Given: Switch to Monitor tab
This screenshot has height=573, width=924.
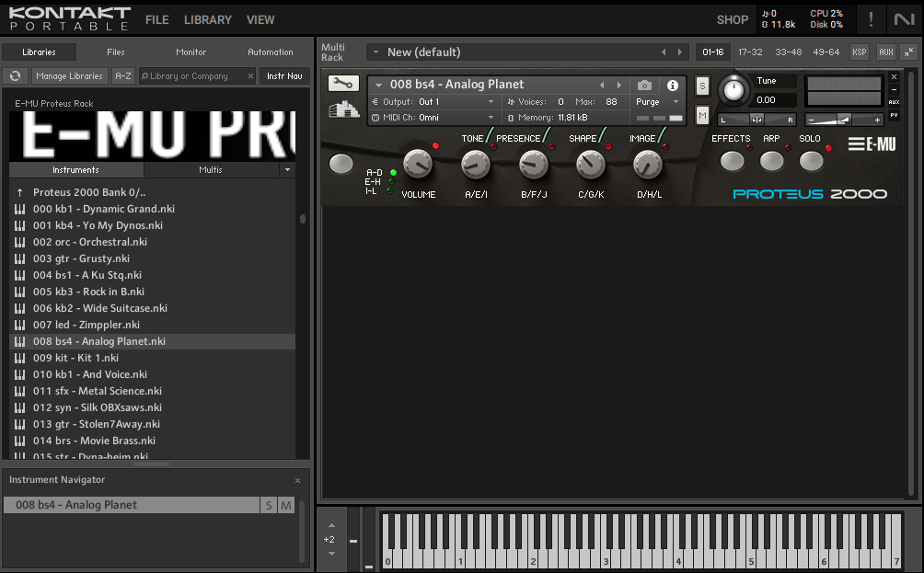Looking at the screenshot, I should [191, 52].
